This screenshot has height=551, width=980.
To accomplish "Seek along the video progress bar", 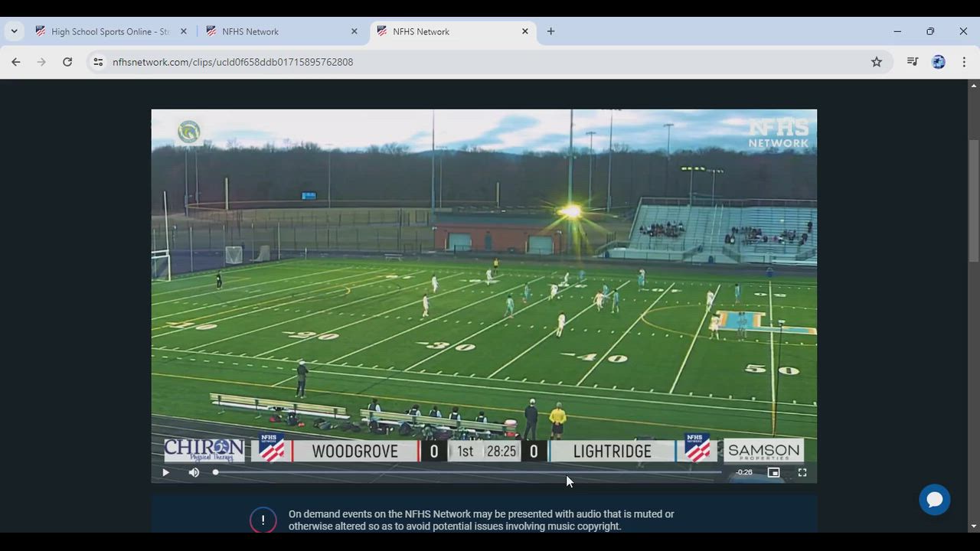I will pos(467,473).
